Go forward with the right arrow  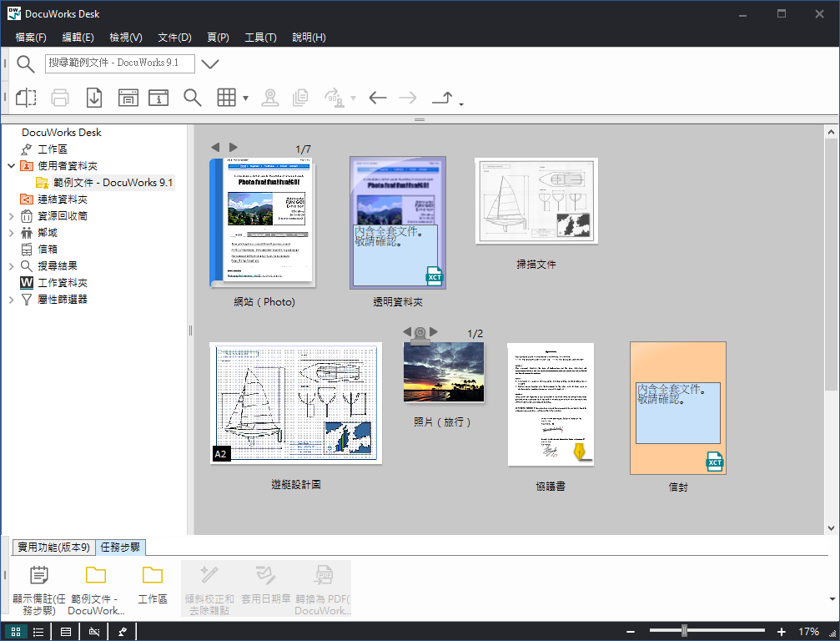pyautogui.click(x=408, y=98)
